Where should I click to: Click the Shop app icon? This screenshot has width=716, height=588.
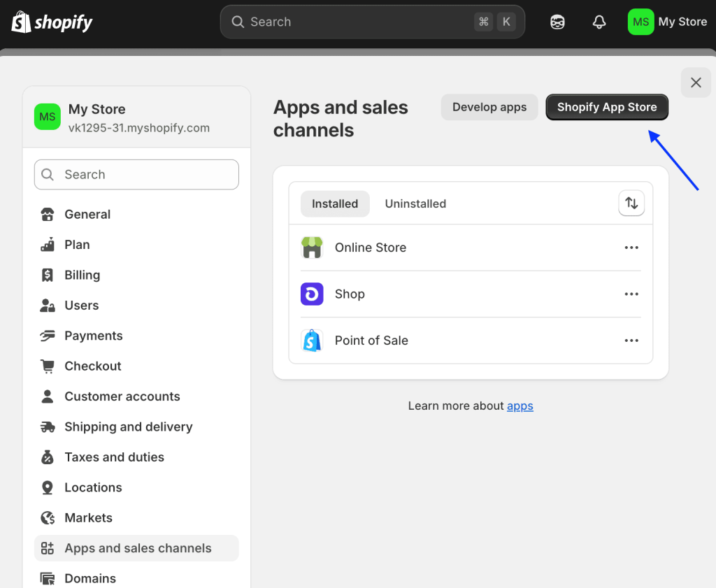(x=312, y=294)
